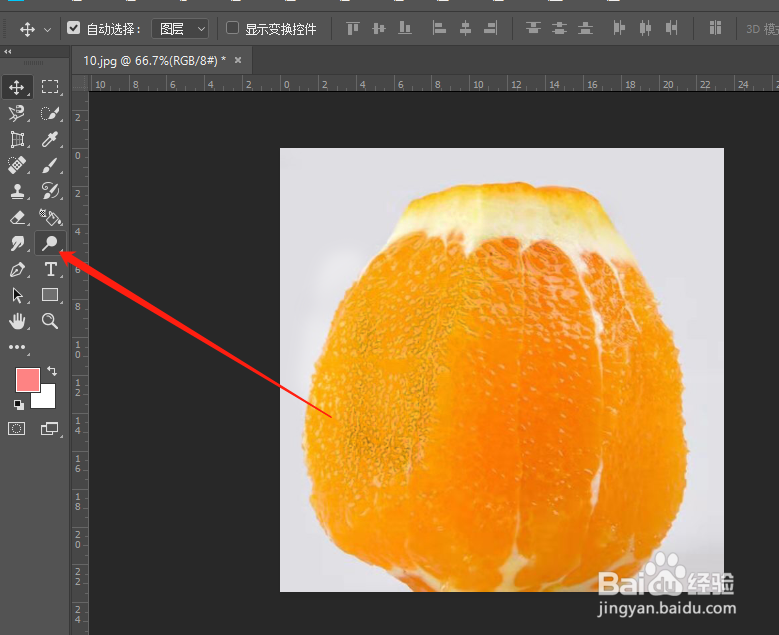
Task: Reset to default foreground and background colors
Action: [x=19, y=405]
